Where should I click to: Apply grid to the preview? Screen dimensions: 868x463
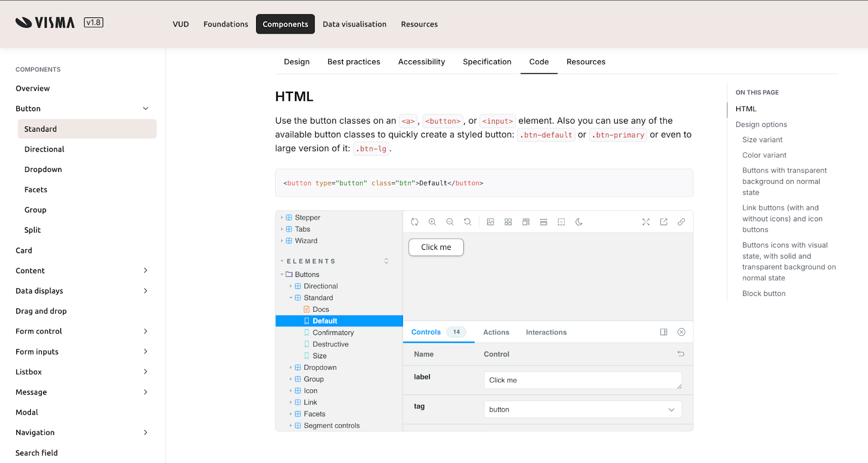pyautogui.click(x=508, y=222)
